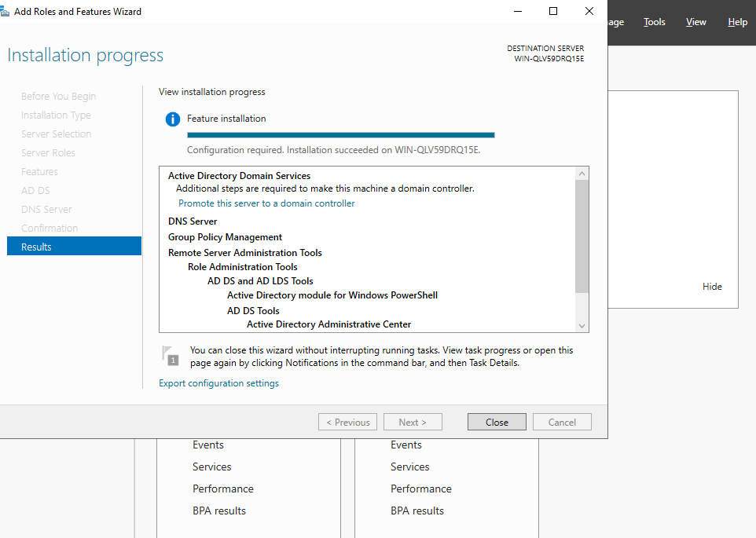Click the wizard icon in the title bar

pyautogui.click(x=6, y=12)
